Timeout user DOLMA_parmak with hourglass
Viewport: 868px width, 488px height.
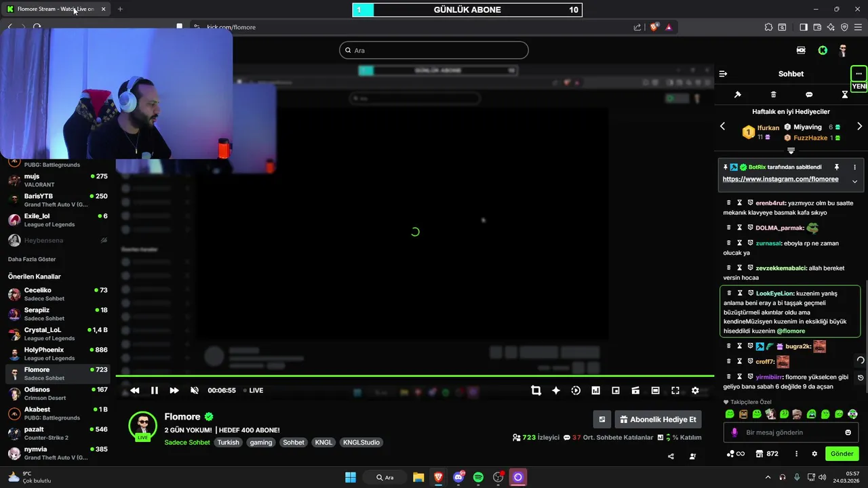point(740,228)
